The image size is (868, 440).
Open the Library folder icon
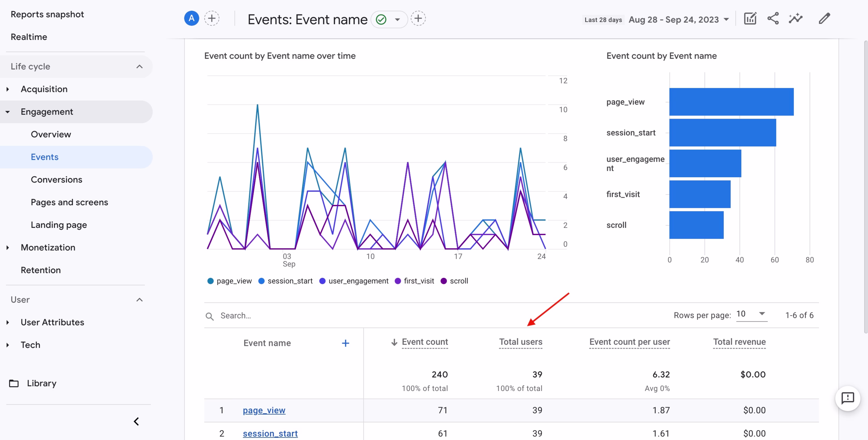(x=14, y=383)
